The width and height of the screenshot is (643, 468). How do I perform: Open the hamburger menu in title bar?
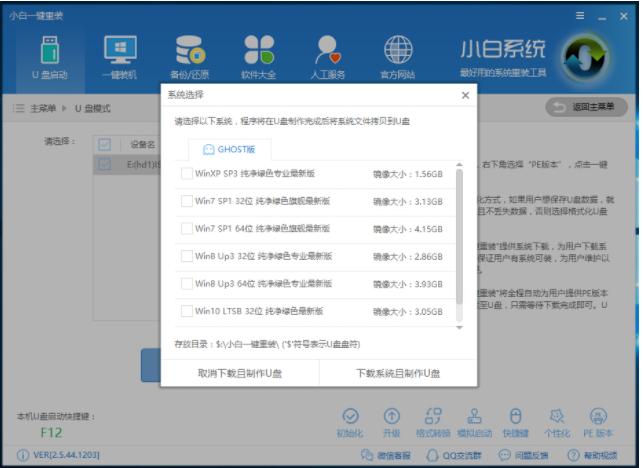[580, 16]
